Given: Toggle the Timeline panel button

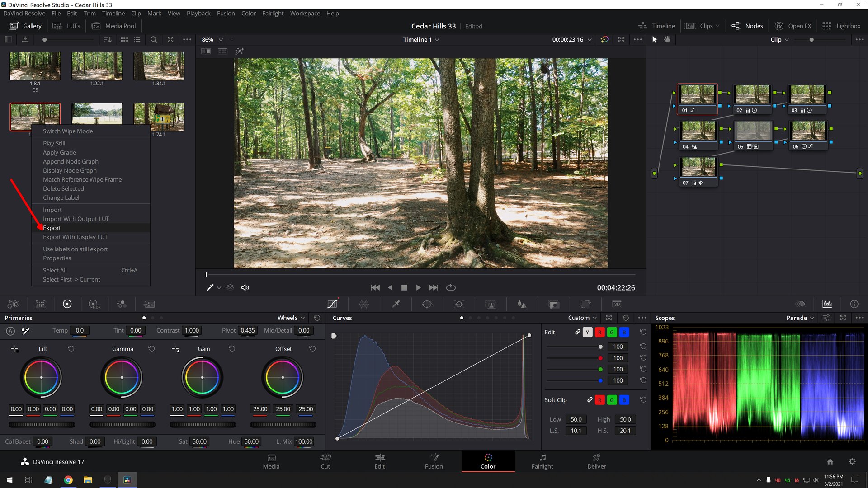Looking at the screenshot, I should click(x=656, y=26).
